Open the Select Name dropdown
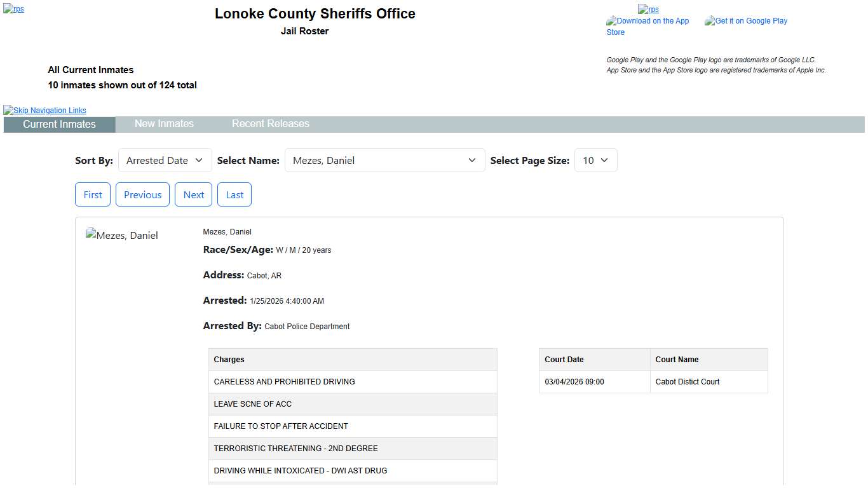This screenshot has height=488, width=868. pyautogui.click(x=384, y=161)
